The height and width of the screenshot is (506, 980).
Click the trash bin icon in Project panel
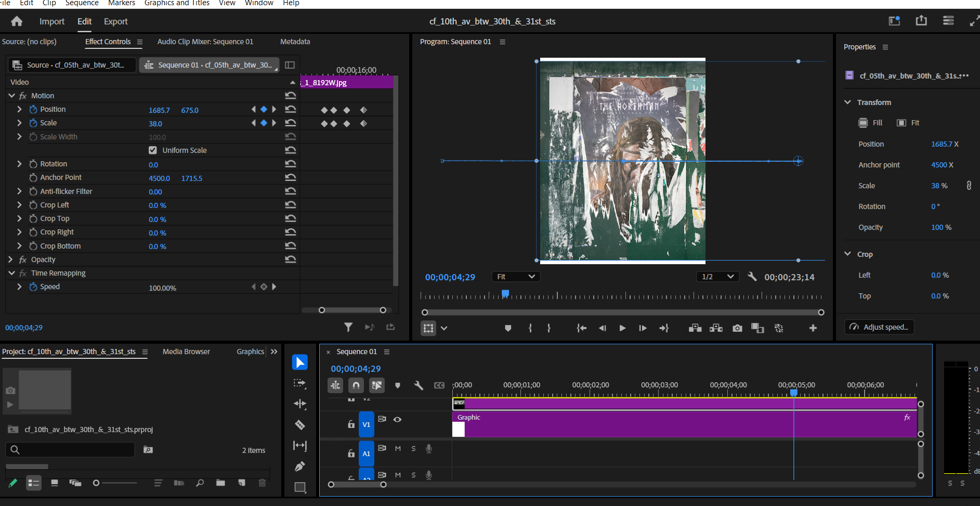click(262, 483)
